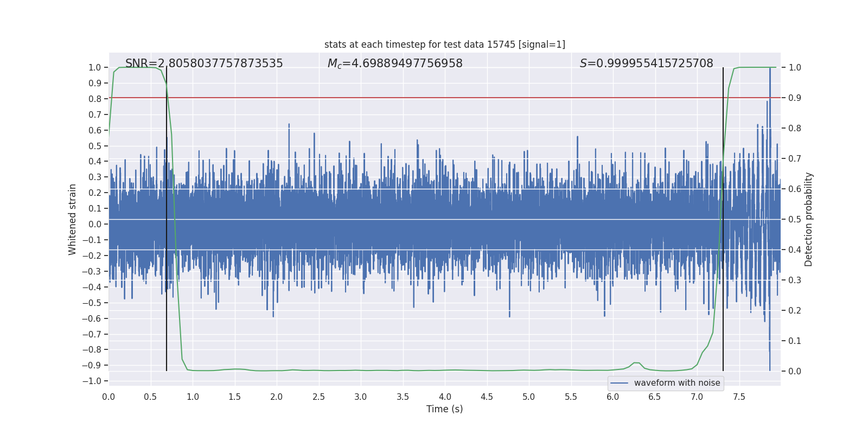Click the 4.0 tick on time axis

point(445,397)
